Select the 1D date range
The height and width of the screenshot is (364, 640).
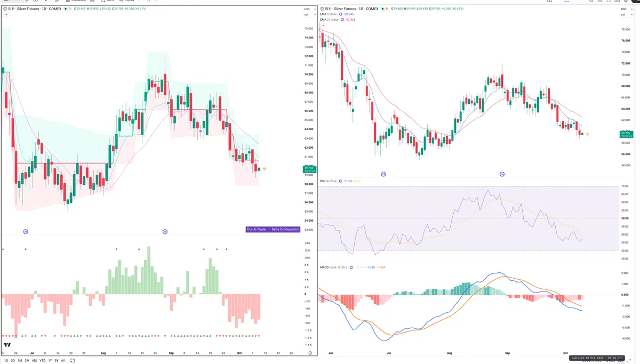pyautogui.click(x=6, y=361)
